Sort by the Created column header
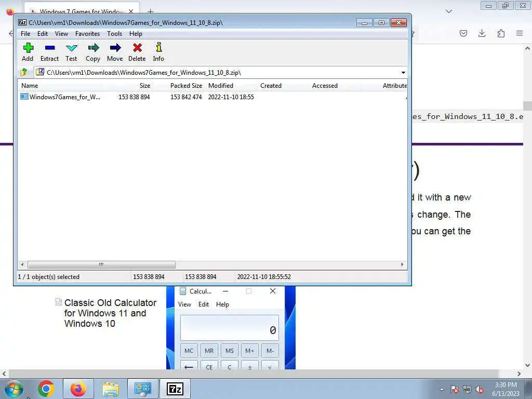Image resolution: width=532 pixels, height=399 pixels. tap(283, 86)
